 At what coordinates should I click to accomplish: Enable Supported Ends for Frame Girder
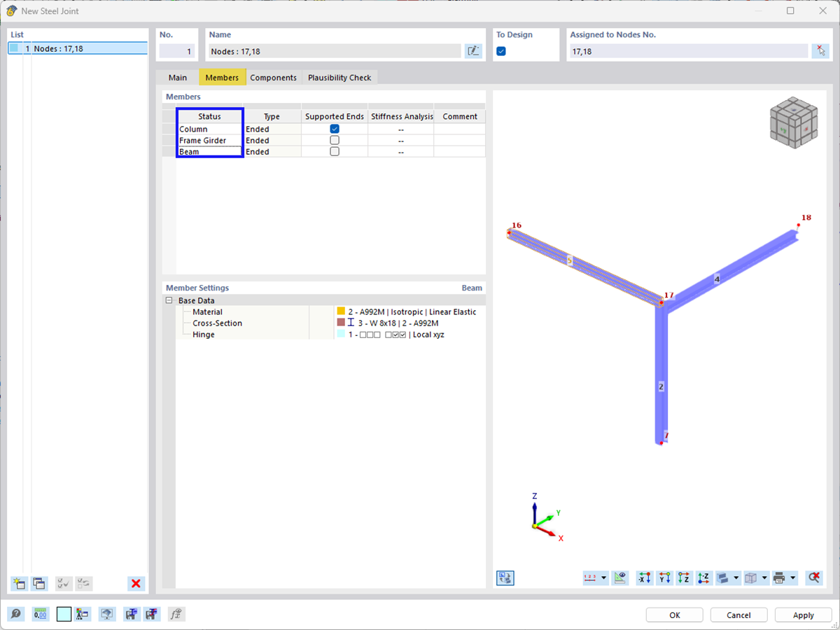point(335,140)
